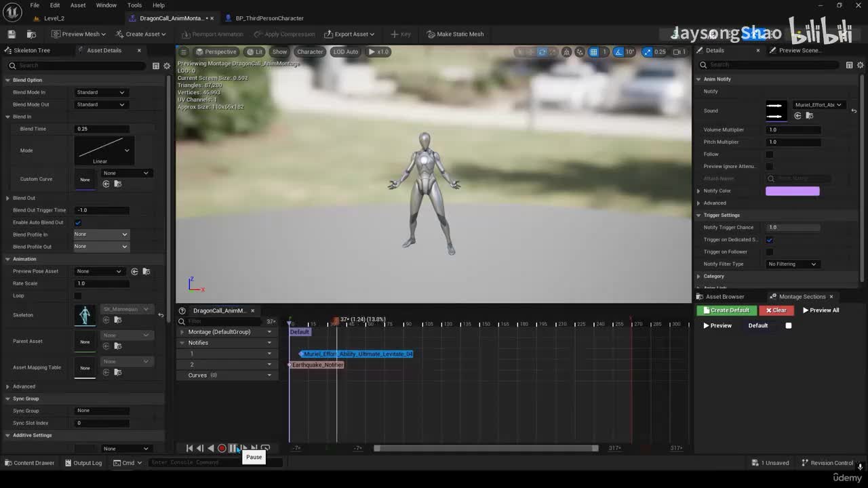Open Details panel settings gear
The width and height of the screenshot is (868, 488).
pyautogui.click(x=860, y=65)
